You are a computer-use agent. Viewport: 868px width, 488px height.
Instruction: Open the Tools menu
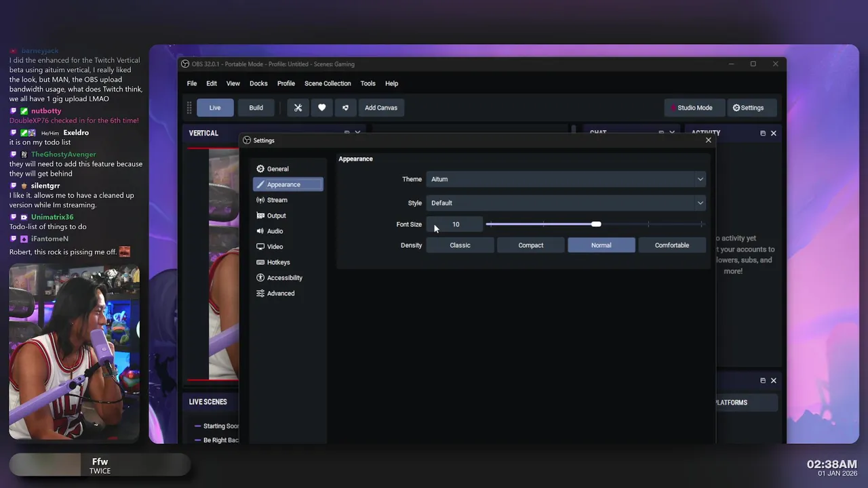(368, 83)
